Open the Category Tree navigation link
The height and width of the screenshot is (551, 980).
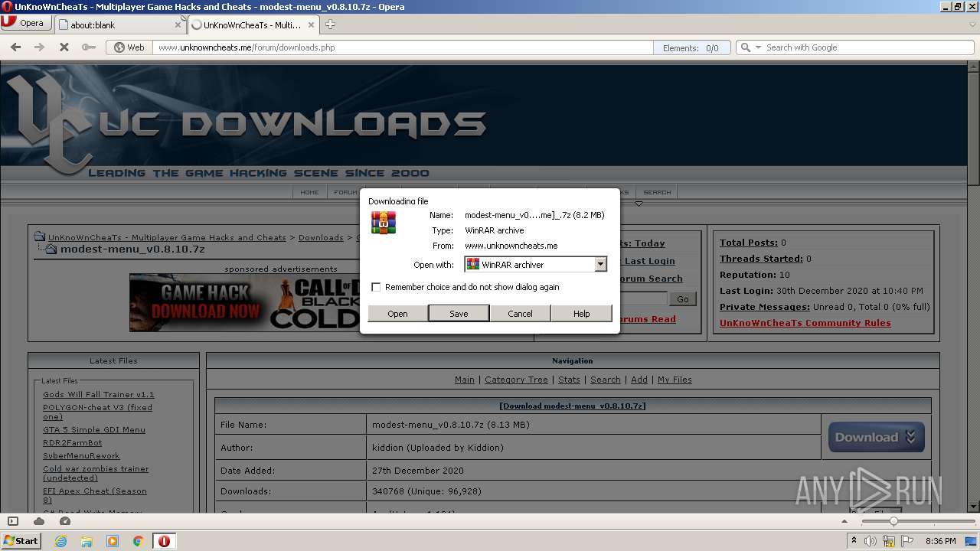pyautogui.click(x=516, y=380)
